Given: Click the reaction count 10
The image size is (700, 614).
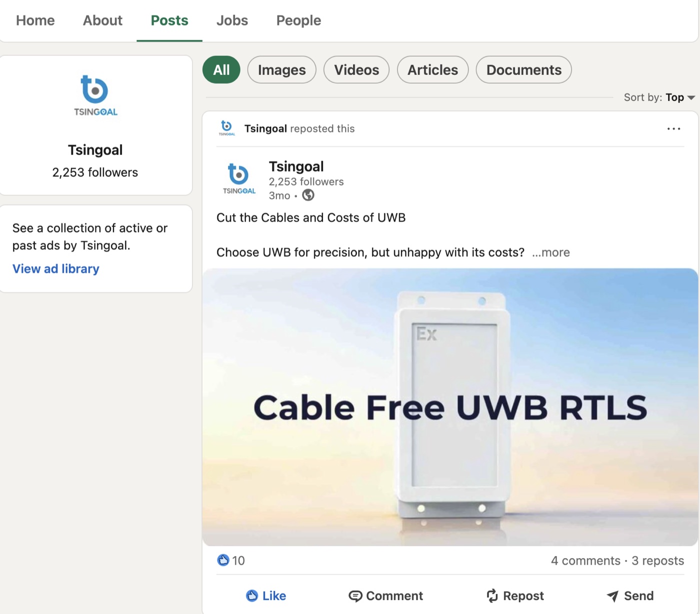Looking at the screenshot, I should 238,561.
